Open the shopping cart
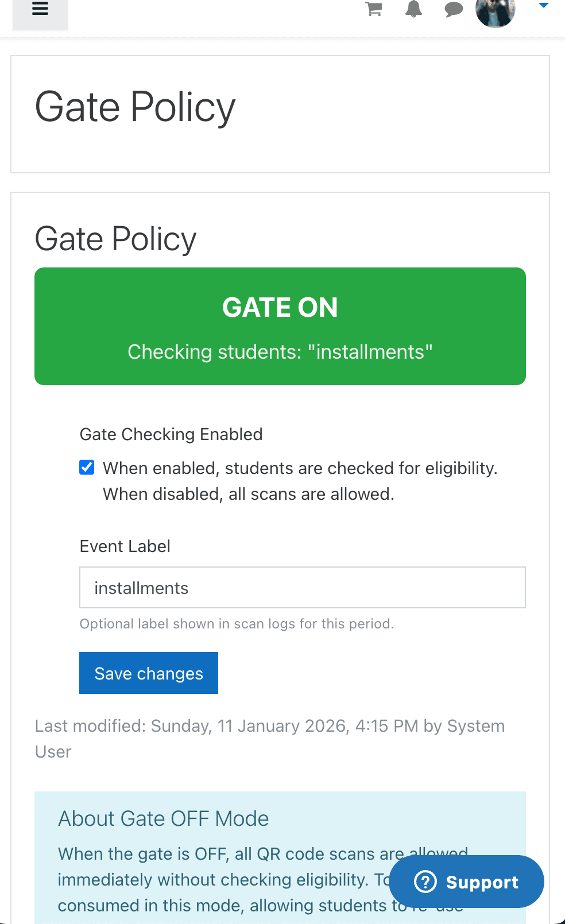This screenshot has width=565, height=924. (x=374, y=9)
